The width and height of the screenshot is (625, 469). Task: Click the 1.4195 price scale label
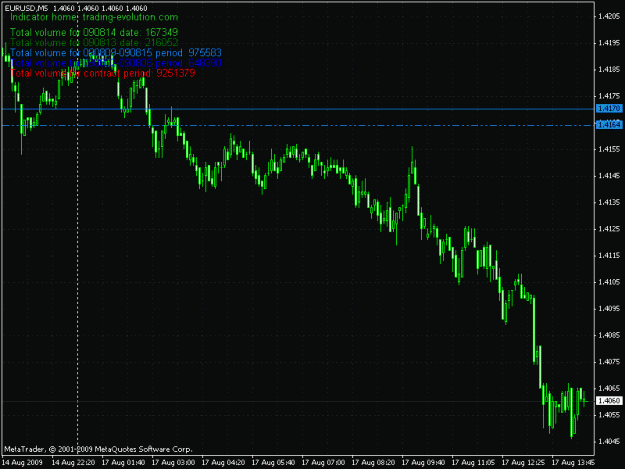click(609, 43)
